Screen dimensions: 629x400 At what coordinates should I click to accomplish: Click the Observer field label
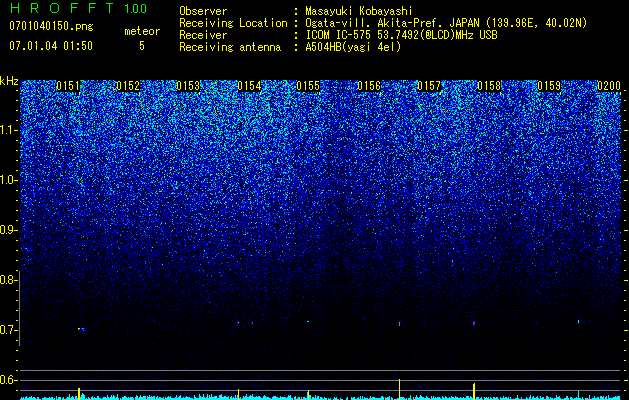coord(203,11)
